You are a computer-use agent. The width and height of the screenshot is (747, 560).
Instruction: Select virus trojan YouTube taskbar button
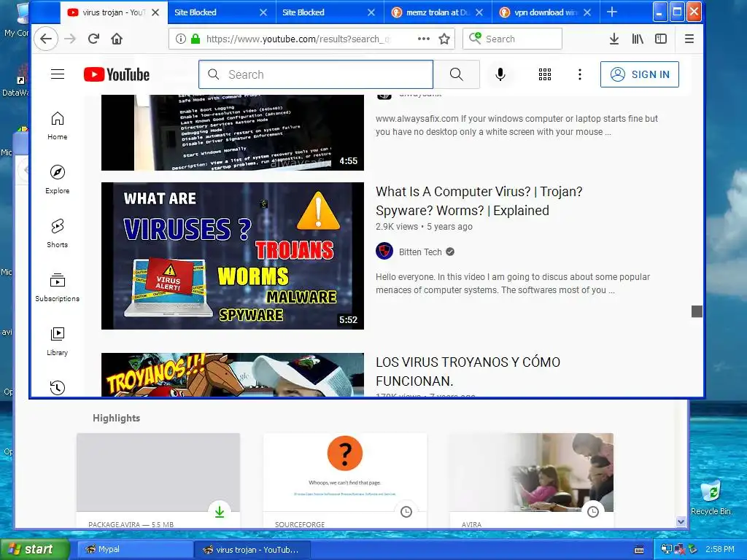252,550
